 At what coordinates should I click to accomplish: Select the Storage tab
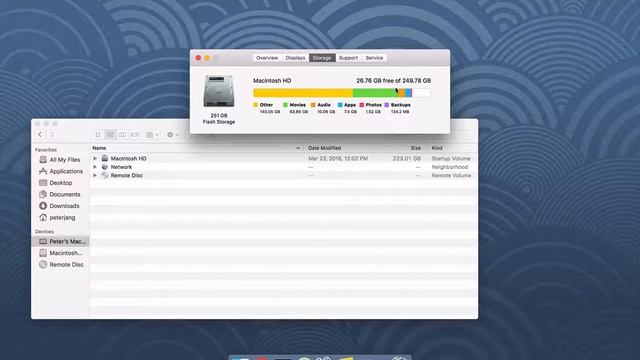point(322,58)
